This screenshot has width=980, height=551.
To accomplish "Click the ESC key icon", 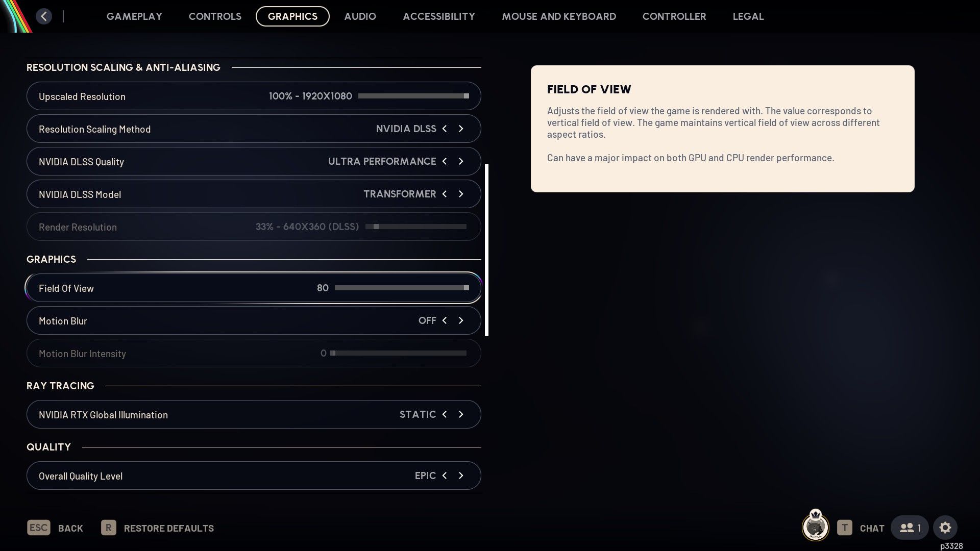I will 38,528.
